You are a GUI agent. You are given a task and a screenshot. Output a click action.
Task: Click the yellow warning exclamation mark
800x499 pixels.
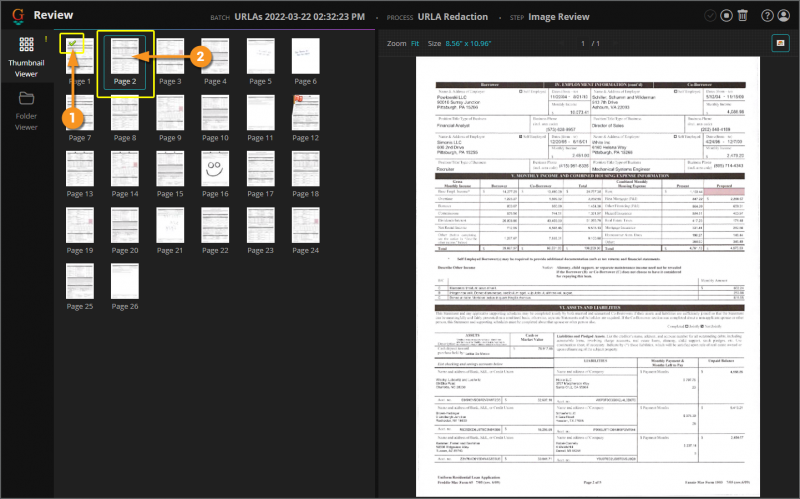(46, 39)
